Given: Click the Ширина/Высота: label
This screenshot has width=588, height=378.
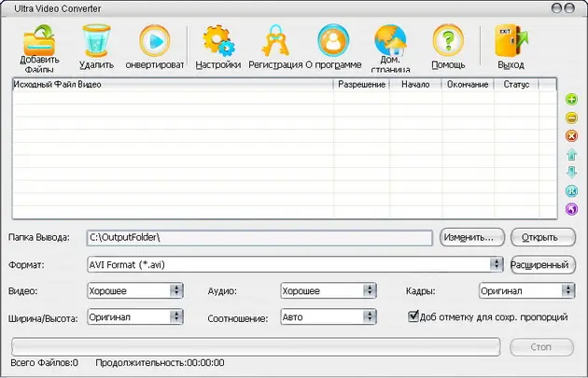Looking at the screenshot, I should (43, 319).
